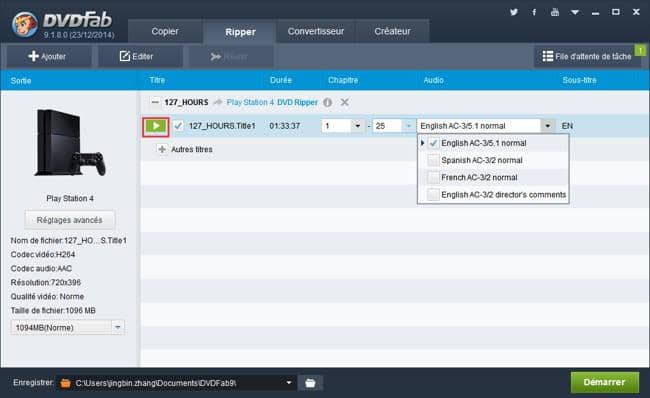
Task: Switch to the Créateur tab
Action: tap(392, 31)
